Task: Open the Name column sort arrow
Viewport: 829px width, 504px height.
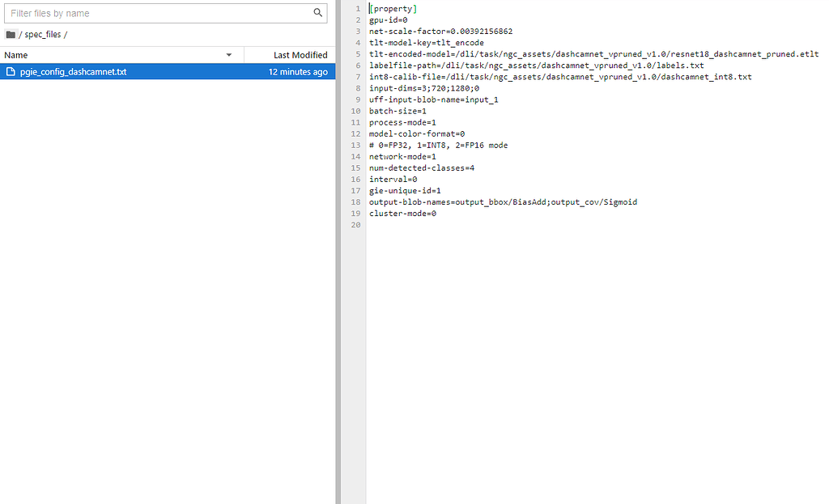Action: 229,54
